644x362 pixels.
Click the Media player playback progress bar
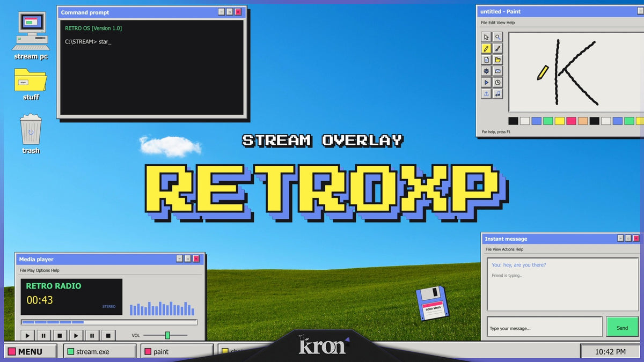[109, 322]
